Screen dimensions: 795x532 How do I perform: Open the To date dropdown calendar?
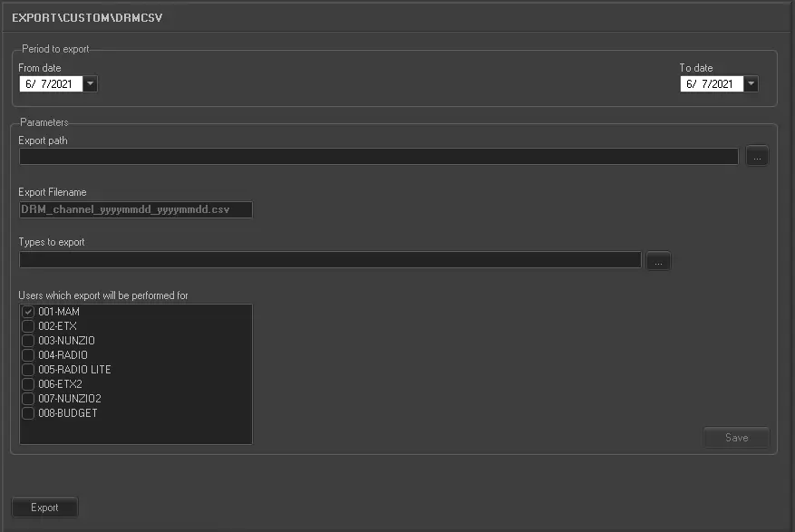pos(751,84)
